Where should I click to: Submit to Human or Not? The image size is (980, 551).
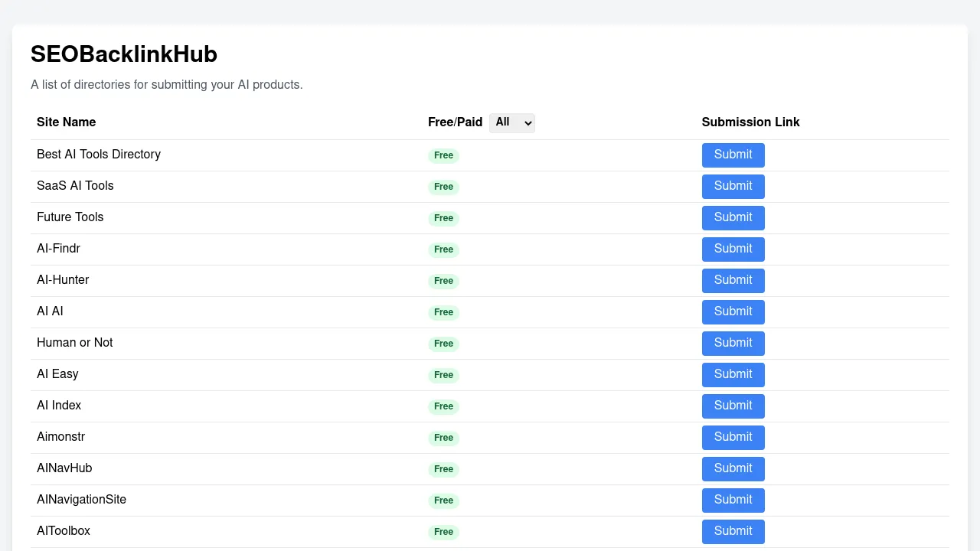coord(733,343)
